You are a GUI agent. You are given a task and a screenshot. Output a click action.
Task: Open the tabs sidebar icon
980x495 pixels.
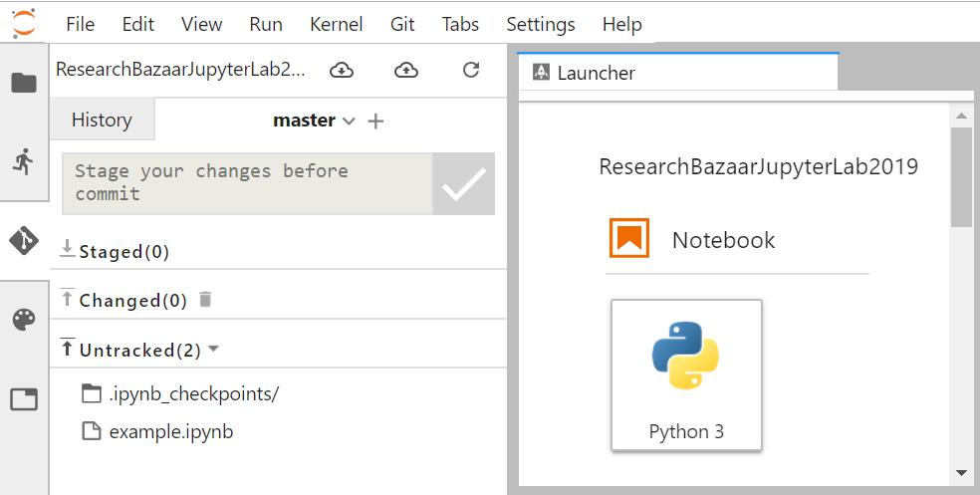tap(24, 399)
